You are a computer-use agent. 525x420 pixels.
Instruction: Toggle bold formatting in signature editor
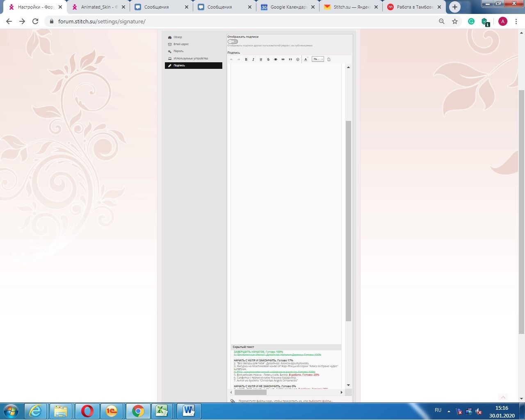[246, 59]
